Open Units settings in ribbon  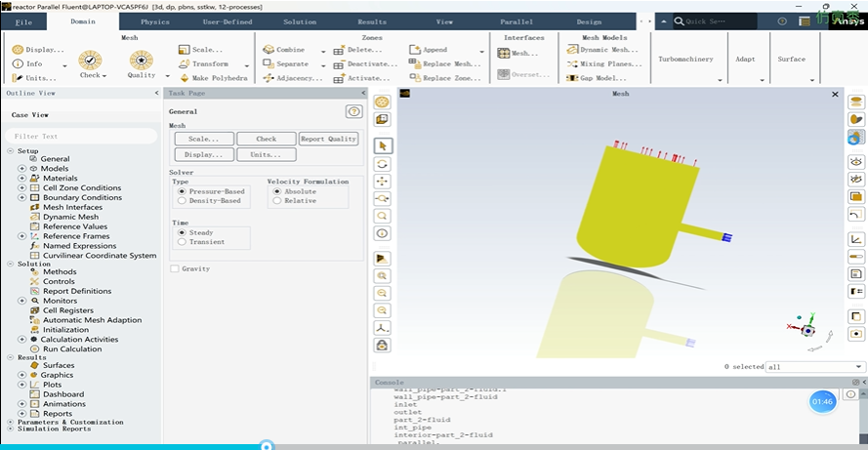point(34,78)
